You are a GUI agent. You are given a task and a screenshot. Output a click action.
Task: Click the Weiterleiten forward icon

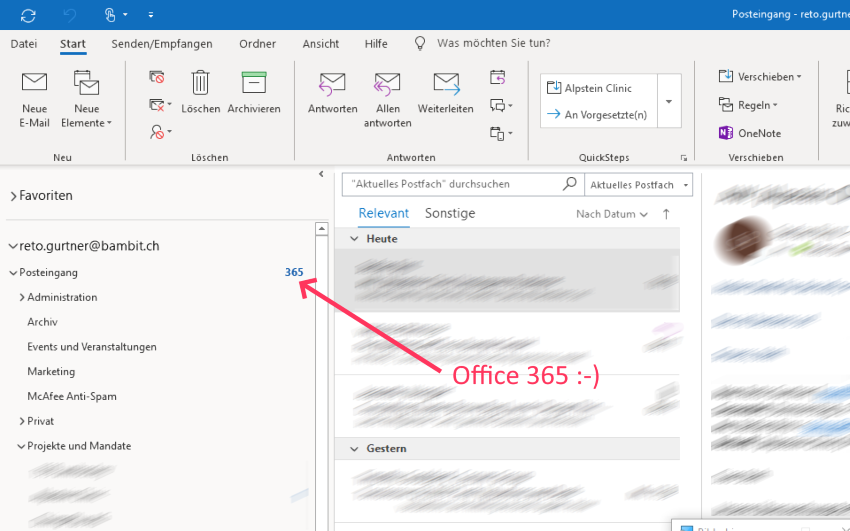(447, 84)
